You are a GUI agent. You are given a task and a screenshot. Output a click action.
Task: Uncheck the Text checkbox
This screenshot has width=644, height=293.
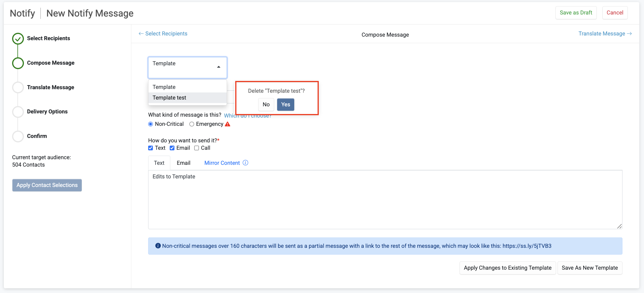click(151, 148)
